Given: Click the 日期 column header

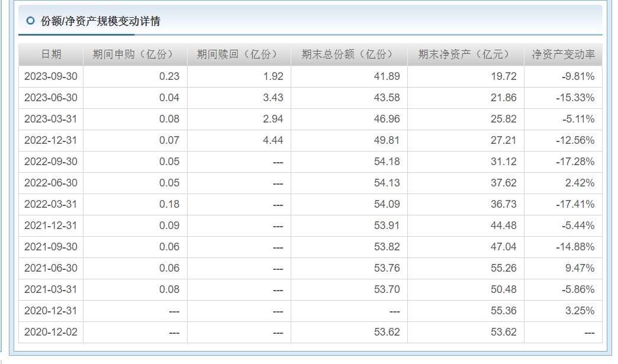Looking at the screenshot, I should (x=51, y=54).
